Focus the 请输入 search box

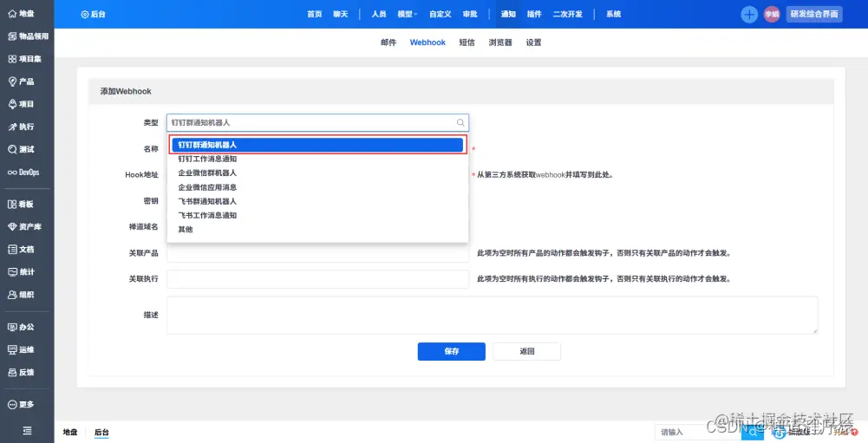(698, 432)
